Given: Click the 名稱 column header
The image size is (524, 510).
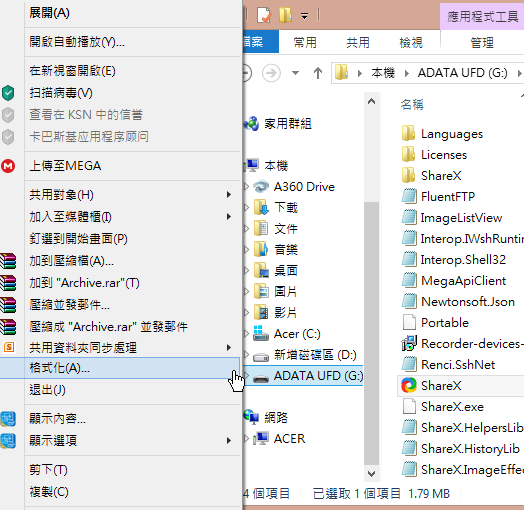Looking at the screenshot, I should (412, 105).
